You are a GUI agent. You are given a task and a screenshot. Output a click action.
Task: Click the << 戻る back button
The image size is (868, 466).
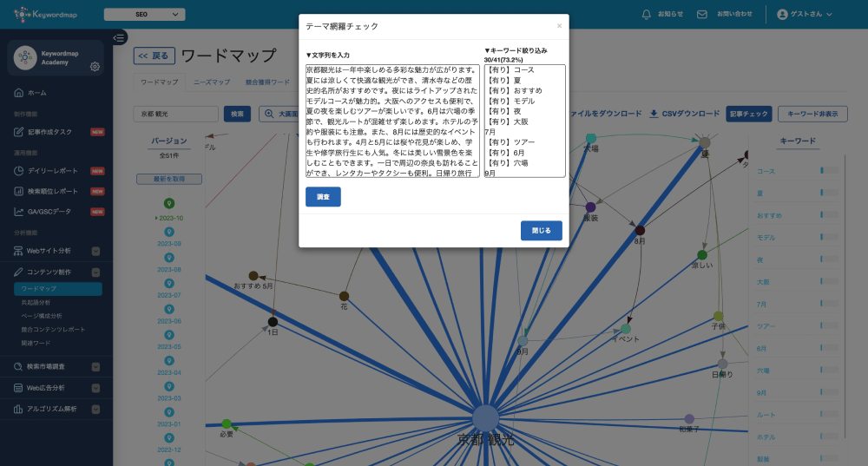154,56
